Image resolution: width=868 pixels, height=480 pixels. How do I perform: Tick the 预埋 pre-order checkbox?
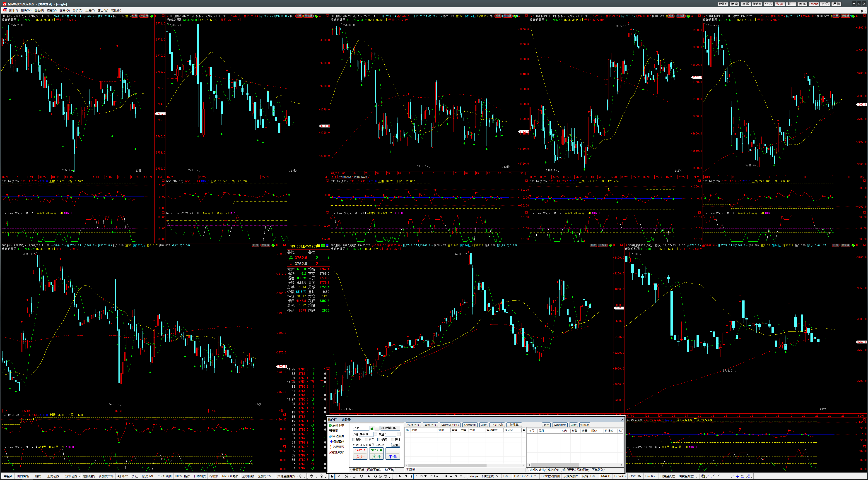393,439
